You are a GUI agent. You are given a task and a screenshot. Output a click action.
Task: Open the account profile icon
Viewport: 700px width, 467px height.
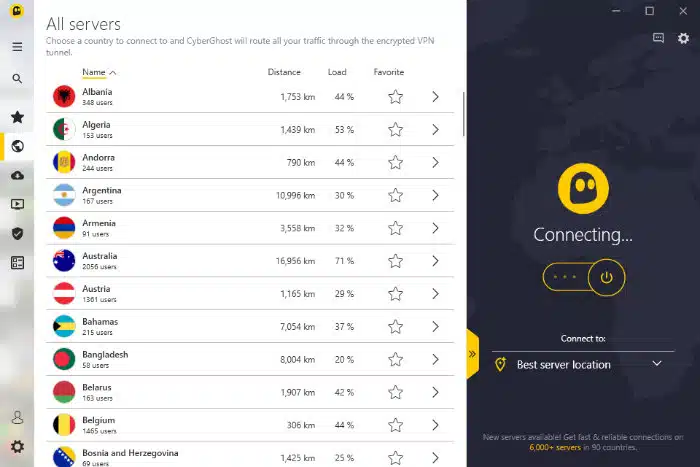pos(17,417)
